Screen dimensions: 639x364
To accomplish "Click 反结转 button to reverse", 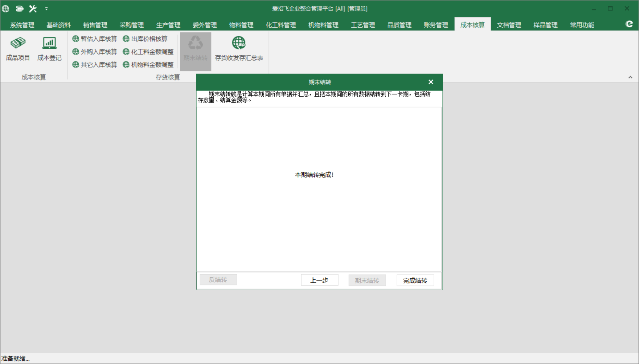I will (x=218, y=280).
